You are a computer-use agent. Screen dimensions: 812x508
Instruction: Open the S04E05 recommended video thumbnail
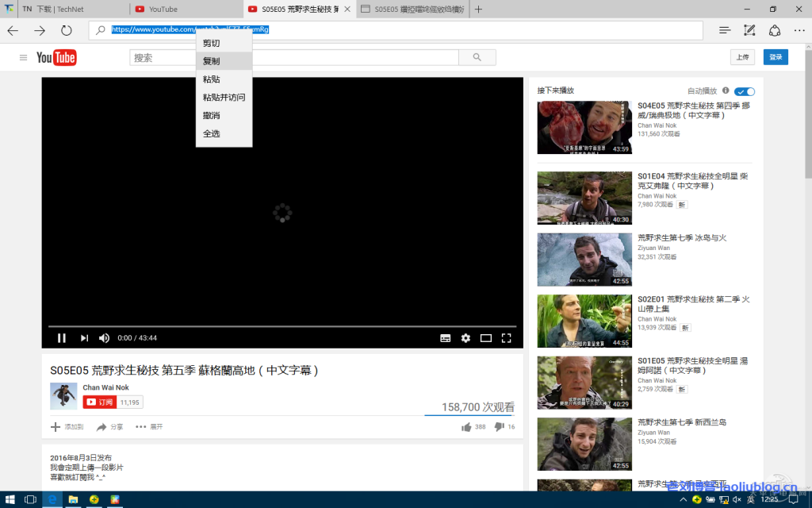click(x=584, y=128)
